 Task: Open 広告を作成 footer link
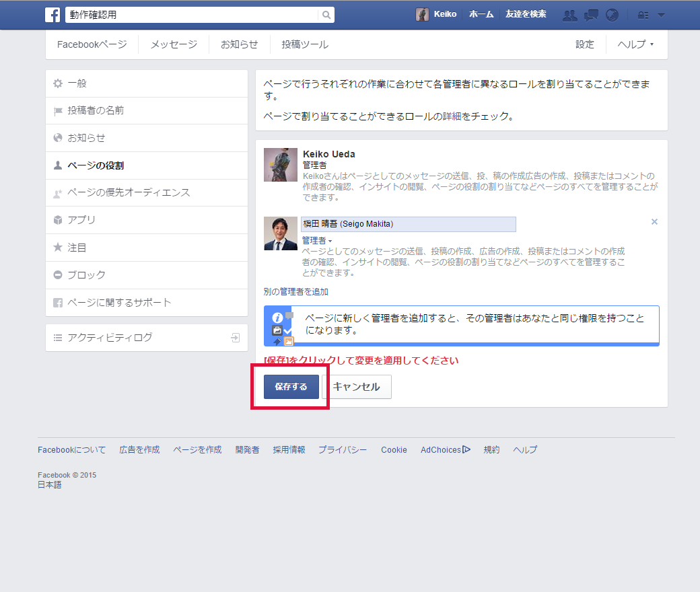point(139,449)
